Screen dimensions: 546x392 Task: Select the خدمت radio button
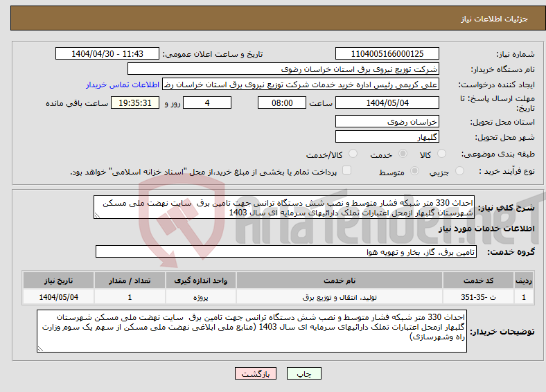(x=403, y=154)
